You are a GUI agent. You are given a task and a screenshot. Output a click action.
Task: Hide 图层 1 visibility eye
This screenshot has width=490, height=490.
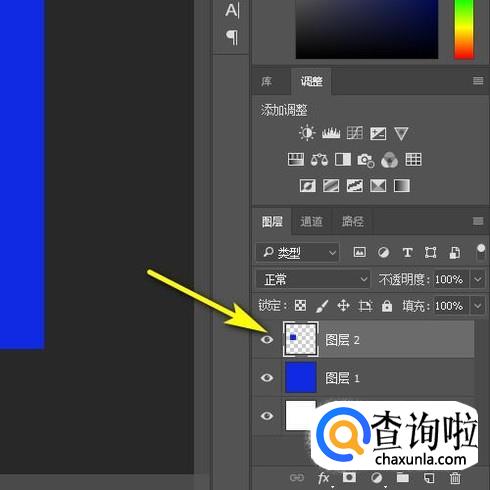pos(267,378)
